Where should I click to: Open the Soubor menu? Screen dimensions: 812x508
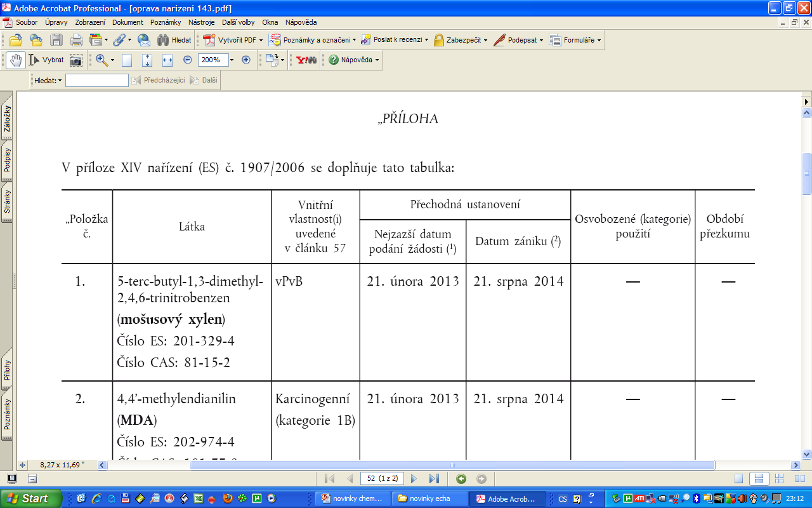[x=27, y=22]
